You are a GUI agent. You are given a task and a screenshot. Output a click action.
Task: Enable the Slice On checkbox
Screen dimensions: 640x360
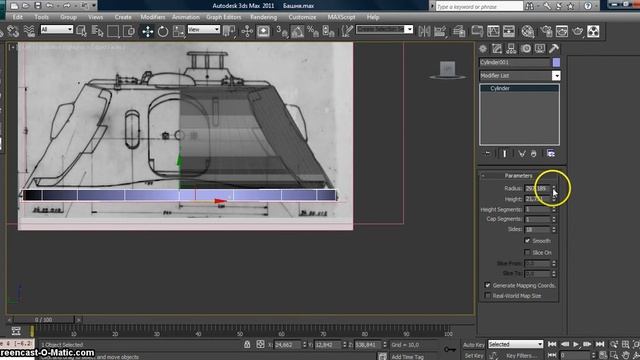pos(527,252)
